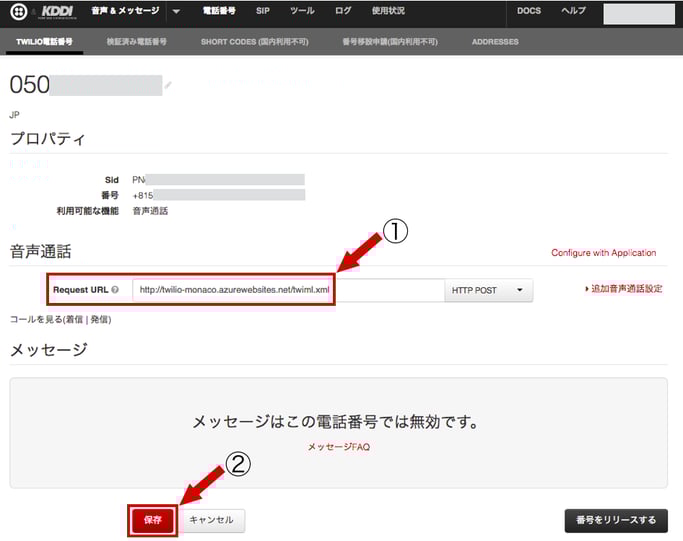Click the 番号 value starting +815
The image size is (683, 541).
point(219,195)
